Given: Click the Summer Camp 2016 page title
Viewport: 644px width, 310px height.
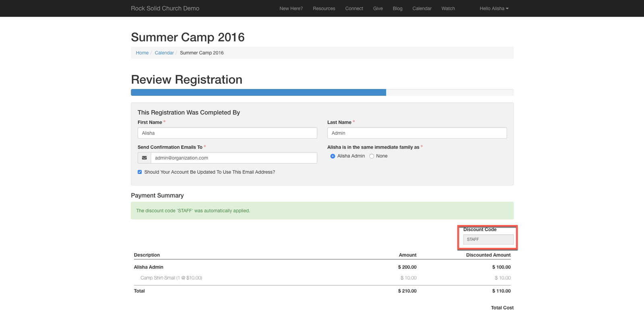Looking at the screenshot, I should pyautogui.click(x=188, y=37).
